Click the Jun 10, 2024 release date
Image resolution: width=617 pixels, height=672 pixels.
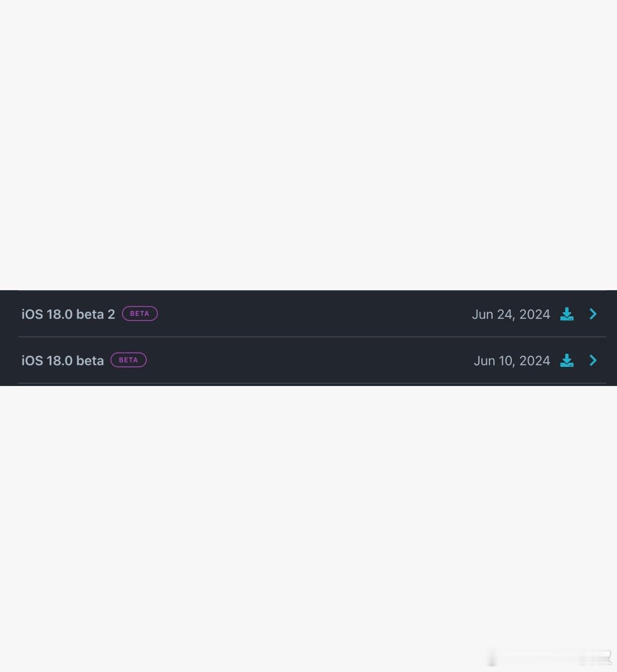click(x=511, y=360)
